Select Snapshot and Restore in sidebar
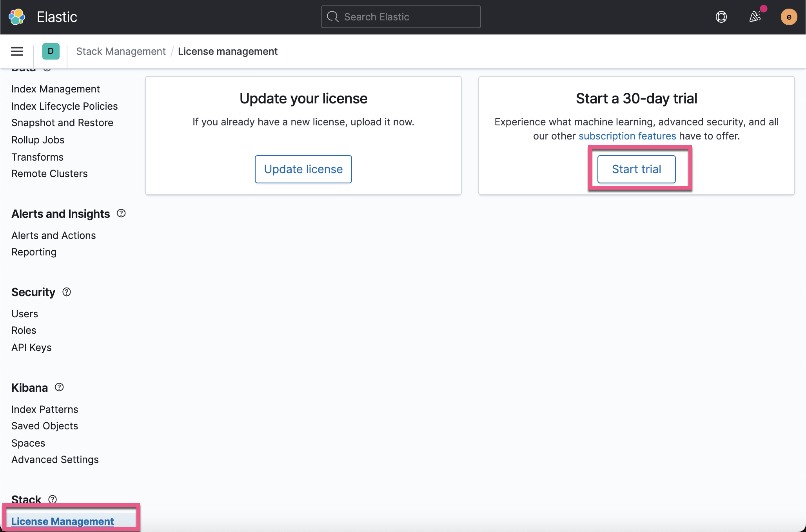 [x=62, y=122]
